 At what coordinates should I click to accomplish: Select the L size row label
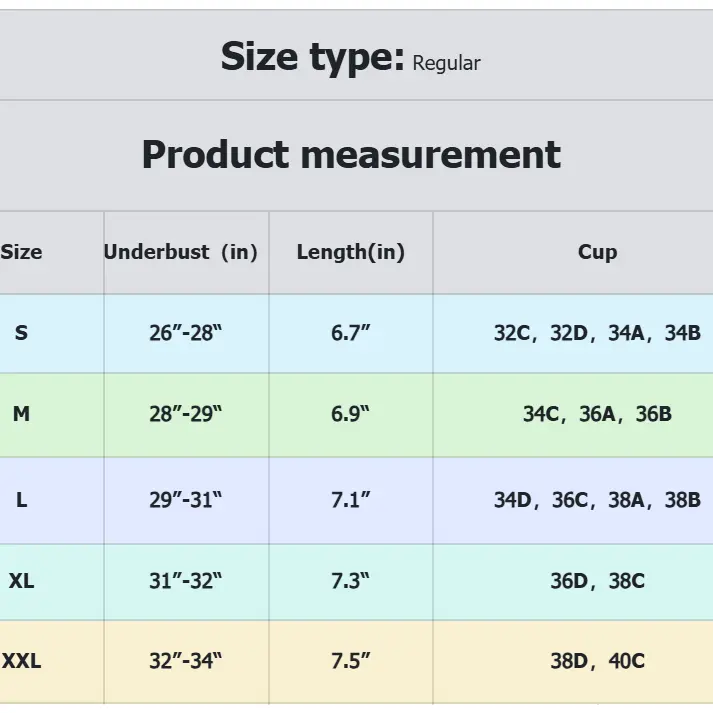click(x=22, y=500)
